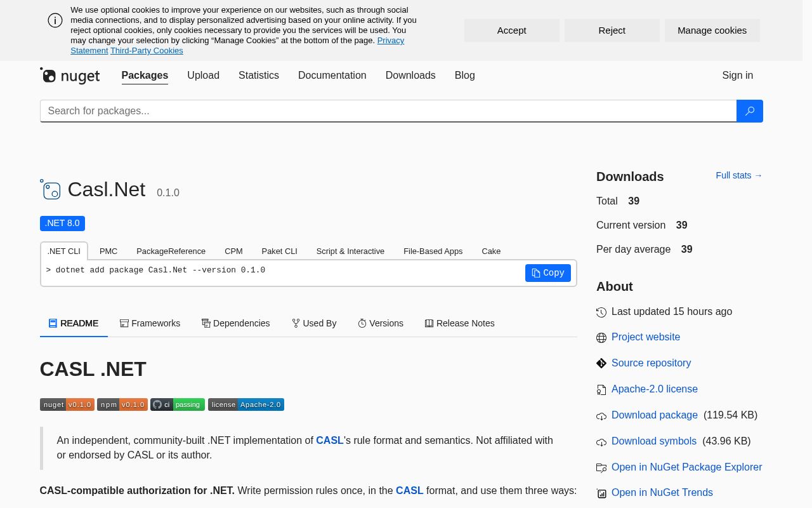This screenshot has height=508, width=812.
Task: Reject optional cookies
Action: coord(612,30)
